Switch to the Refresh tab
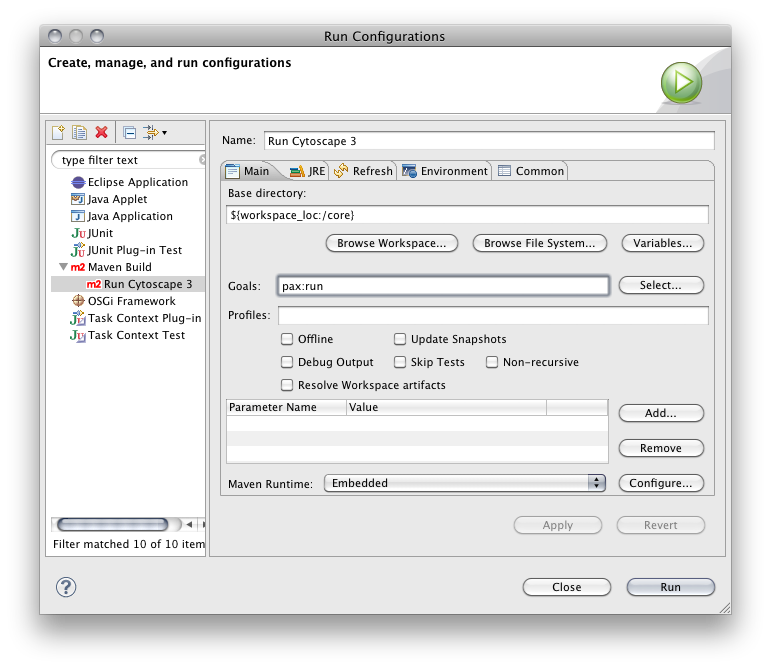 click(363, 171)
